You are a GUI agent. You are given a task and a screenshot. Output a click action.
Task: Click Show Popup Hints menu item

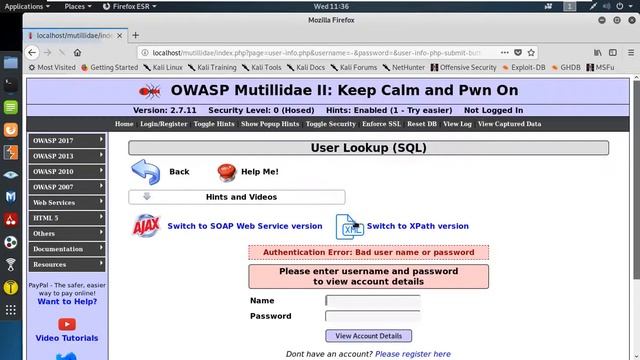(270, 124)
